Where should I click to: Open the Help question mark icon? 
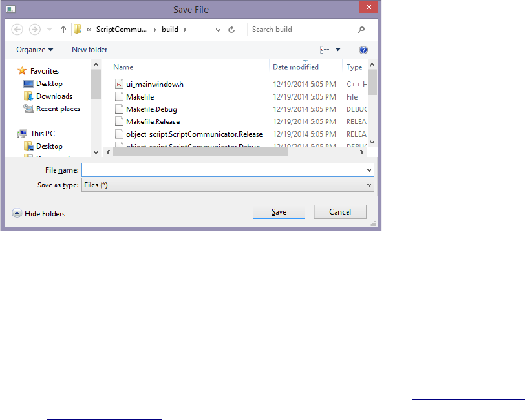tap(363, 50)
